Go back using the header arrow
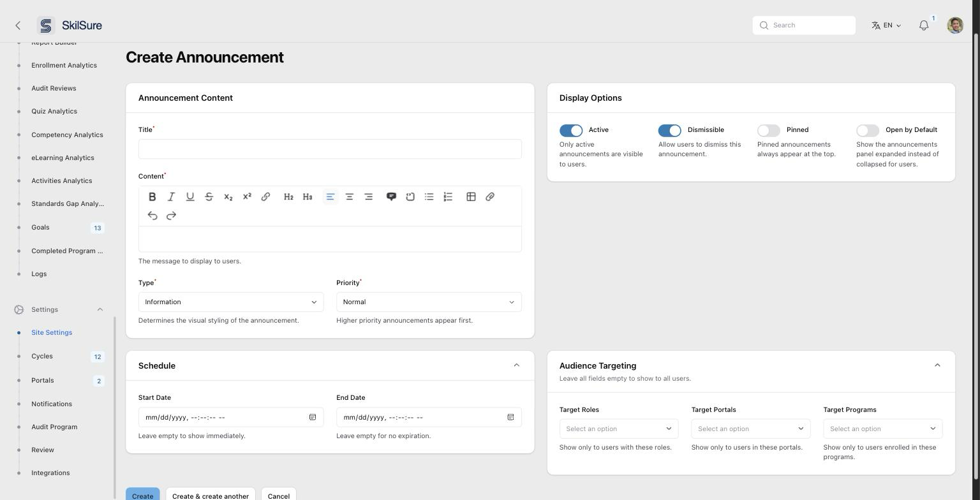 click(x=18, y=26)
